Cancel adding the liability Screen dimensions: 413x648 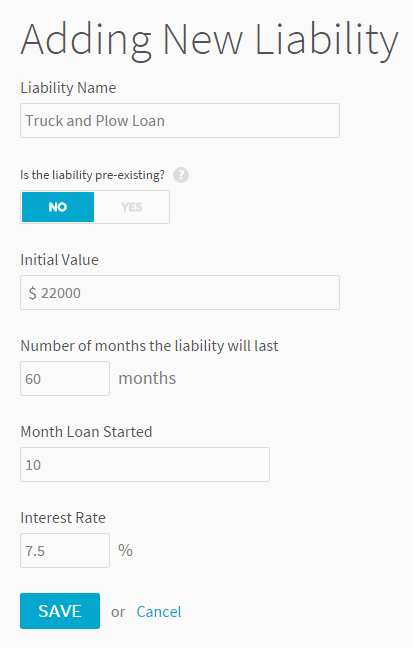click(159, 612)
